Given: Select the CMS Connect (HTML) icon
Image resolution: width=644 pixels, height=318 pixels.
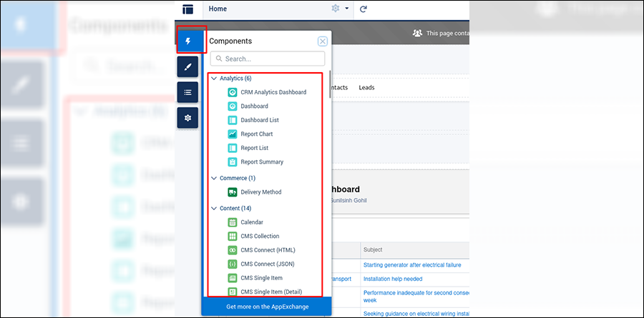Looking at the screenshot, I should tap(233, 250).
